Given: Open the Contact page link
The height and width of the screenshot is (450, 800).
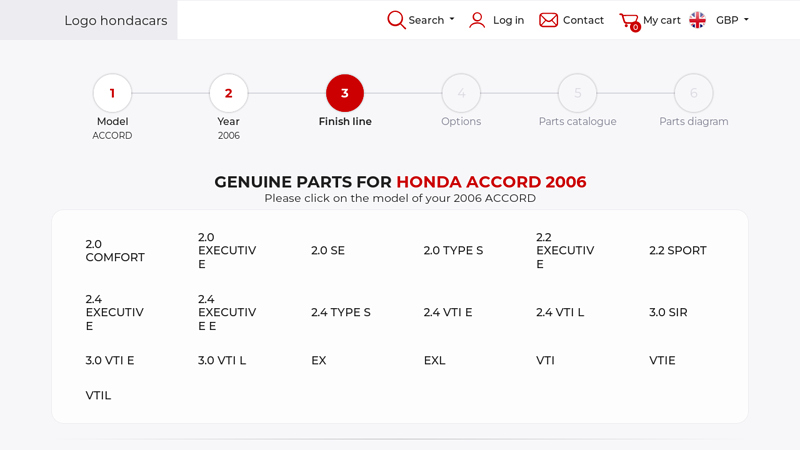Looking at the screenshot, I should [x=583, y=20].
